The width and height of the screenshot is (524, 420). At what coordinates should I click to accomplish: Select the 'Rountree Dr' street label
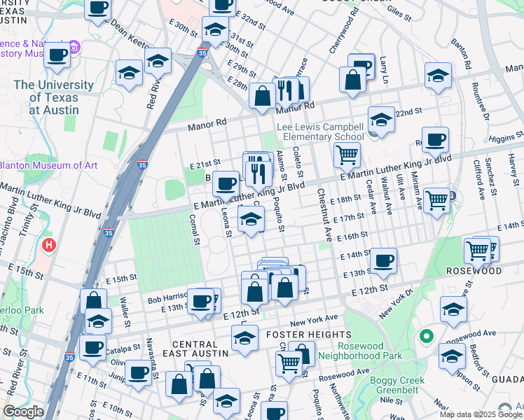(x=481, y=101)
